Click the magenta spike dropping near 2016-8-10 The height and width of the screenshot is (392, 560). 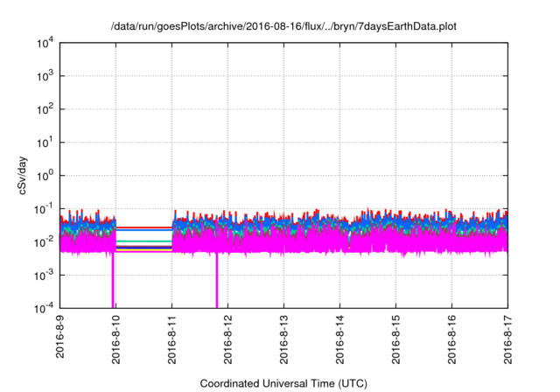pyautogui.click(x=113, y=280)
